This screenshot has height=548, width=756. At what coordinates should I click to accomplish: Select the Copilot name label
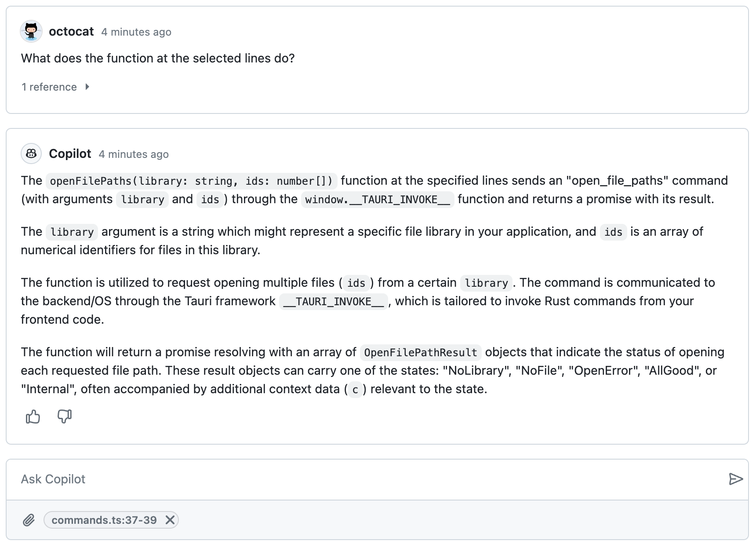click(x=69, y=153)
